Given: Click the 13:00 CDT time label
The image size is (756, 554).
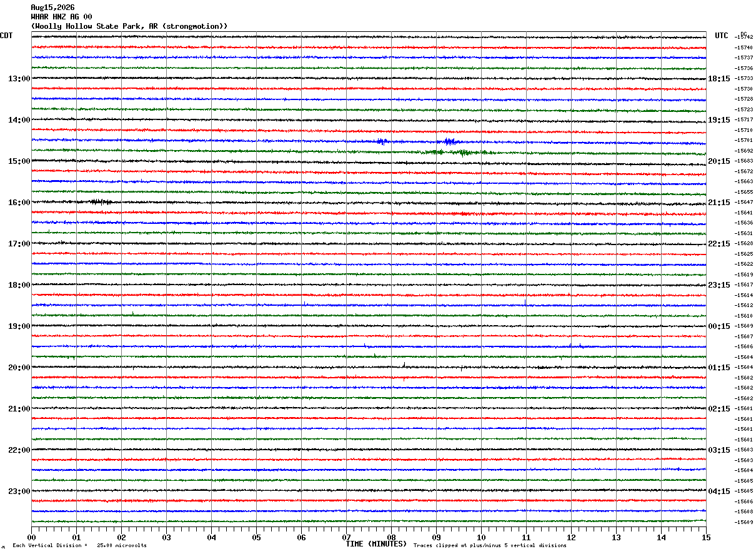Looking at the screenshot, I should (x=19, y=79).
